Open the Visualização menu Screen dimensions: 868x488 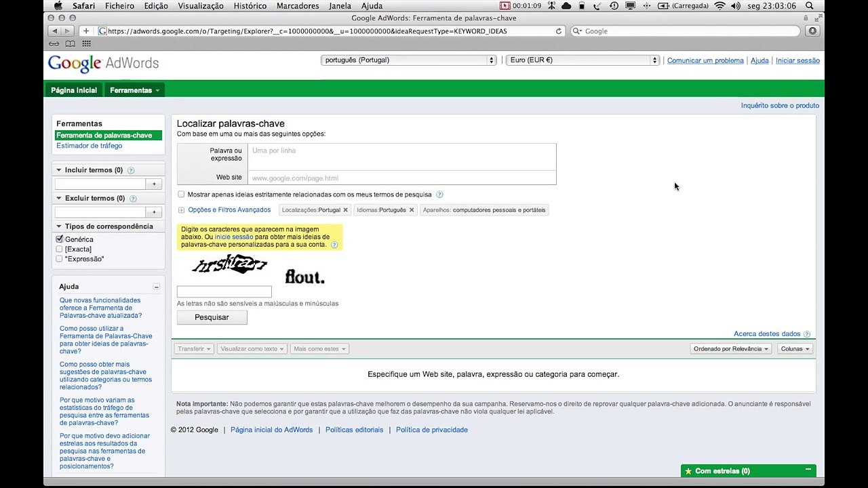point(201,6)
